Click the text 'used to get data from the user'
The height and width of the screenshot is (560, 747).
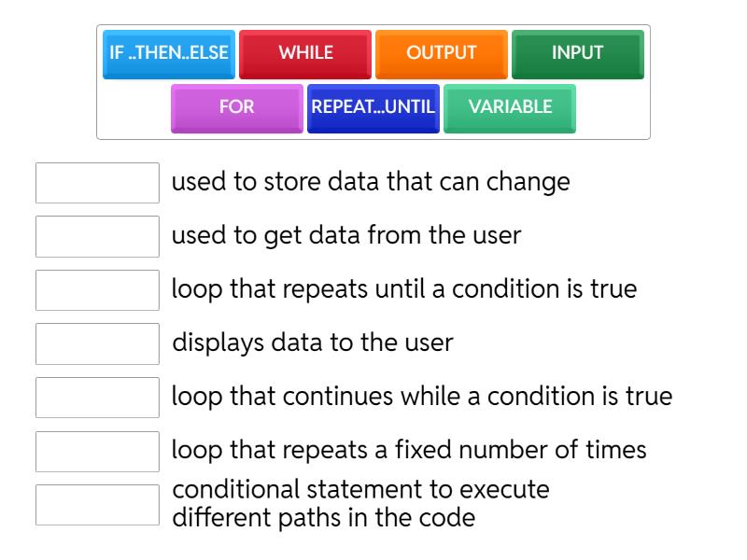tap(346, 235)
